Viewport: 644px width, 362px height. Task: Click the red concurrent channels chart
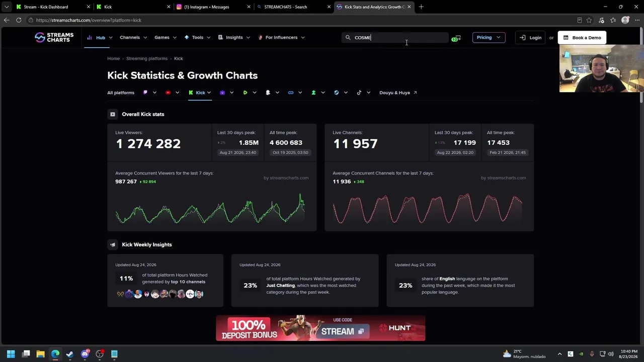point(428,209)
